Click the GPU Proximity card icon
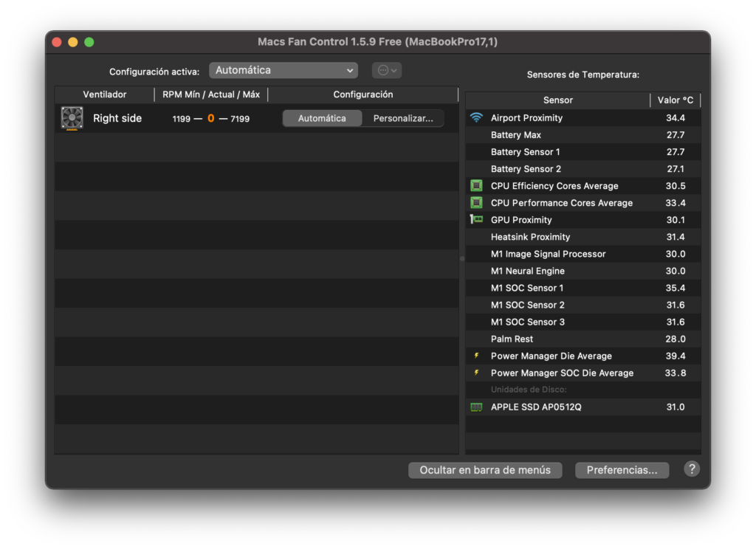Viewport: 756px width, 549px height. (476, 220)
